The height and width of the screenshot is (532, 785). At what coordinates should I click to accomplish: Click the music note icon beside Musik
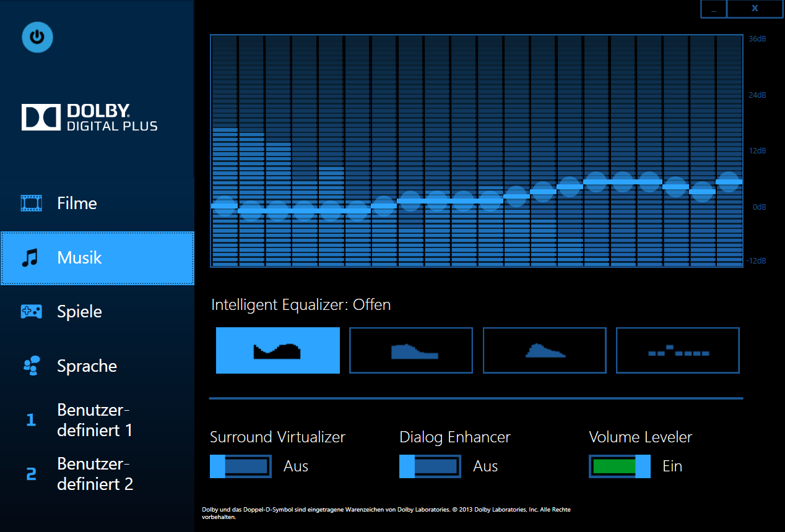(x=30, y=257)
